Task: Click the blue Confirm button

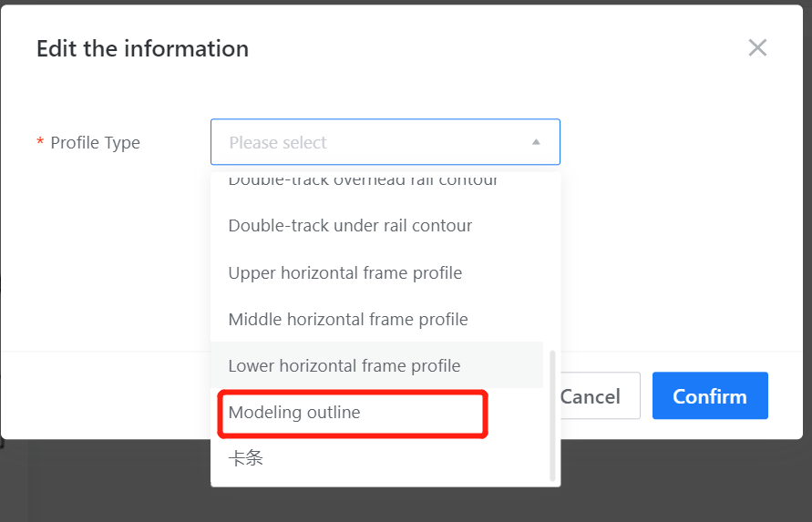Action: pos(710,396)
